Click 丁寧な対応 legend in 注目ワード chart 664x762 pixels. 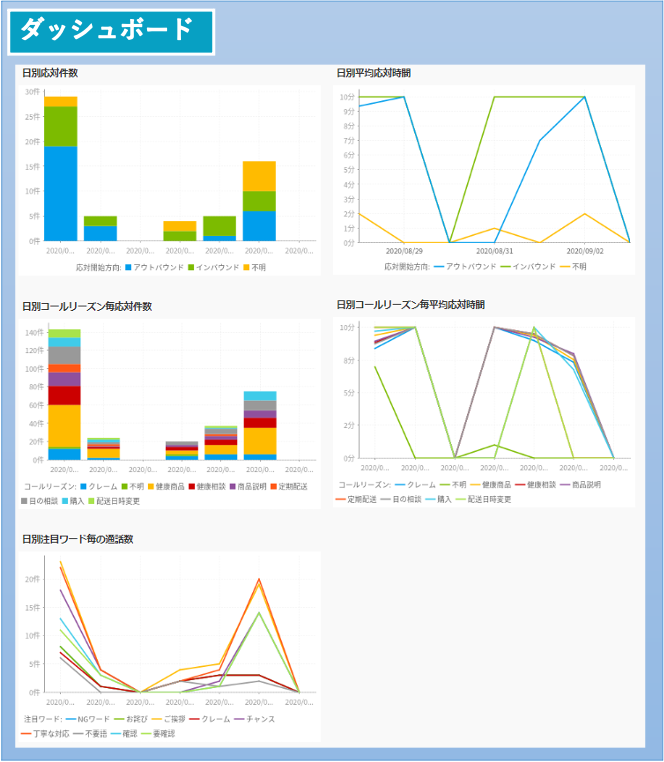click(48, 733)
